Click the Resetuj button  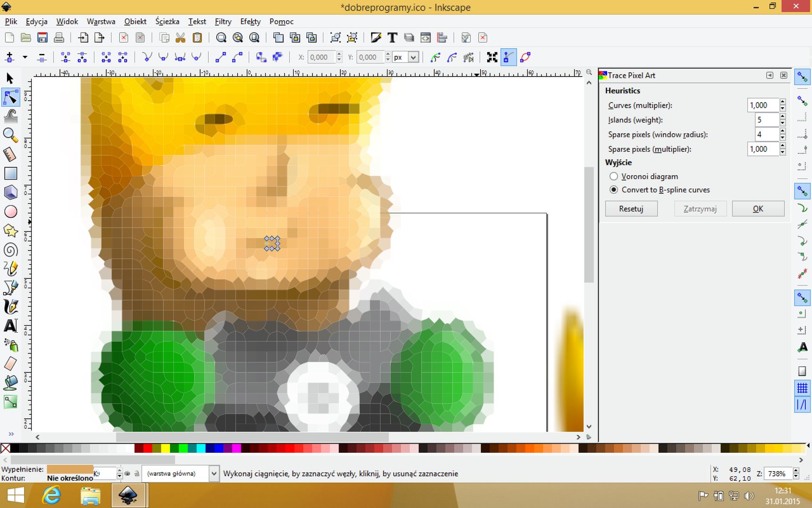[x=631, y=209]
